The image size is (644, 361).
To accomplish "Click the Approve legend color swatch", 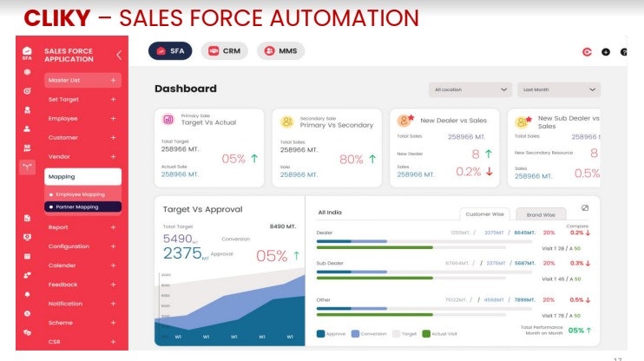I will [321, 333].
